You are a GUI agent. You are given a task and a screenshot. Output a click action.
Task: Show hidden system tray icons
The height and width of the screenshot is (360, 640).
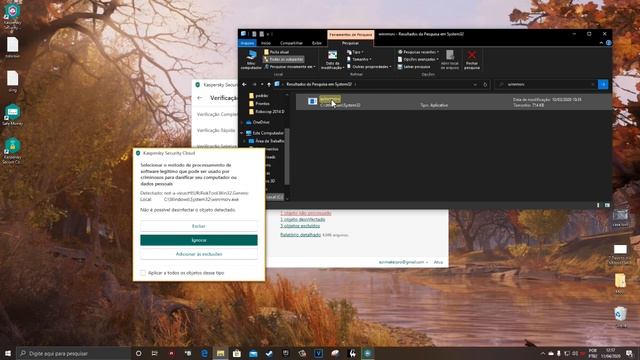point(543,353)
